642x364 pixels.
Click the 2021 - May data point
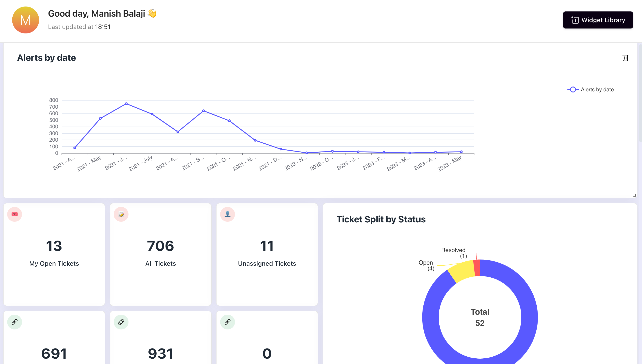point(100,118)
